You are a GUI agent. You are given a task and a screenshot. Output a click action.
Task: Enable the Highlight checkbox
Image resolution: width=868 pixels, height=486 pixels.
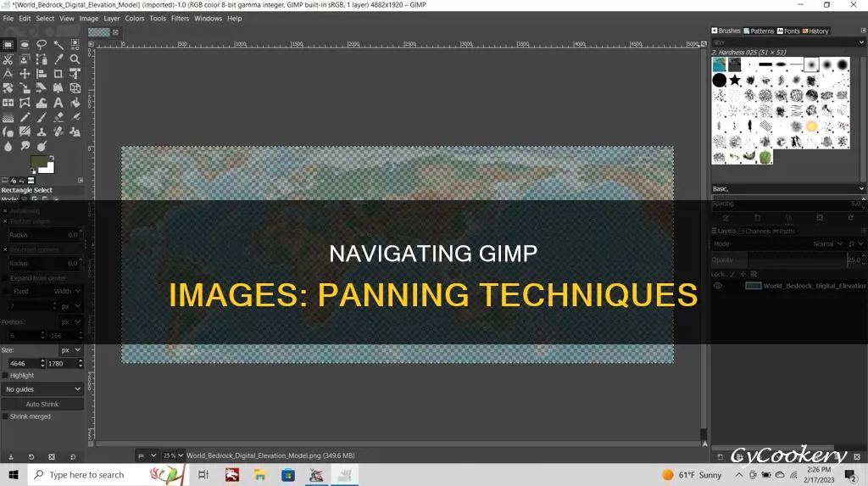pyautogui.click(x=6, y=376)
